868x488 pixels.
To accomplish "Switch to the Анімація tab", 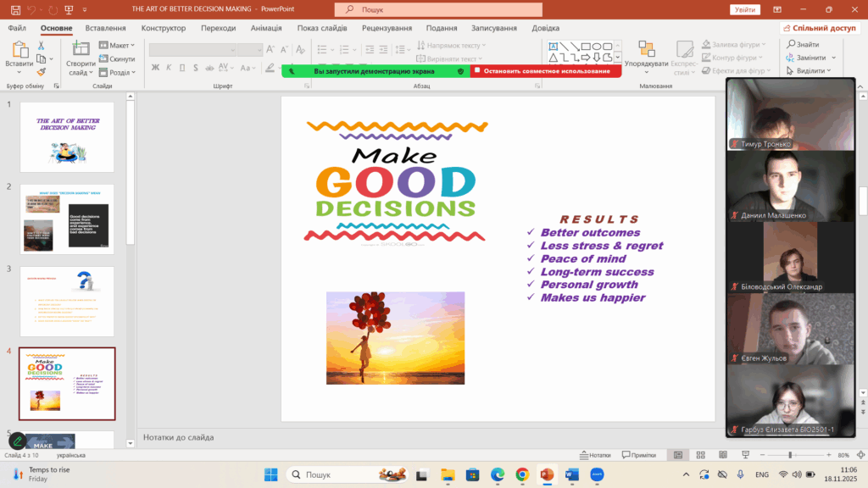I will point(266,28).
